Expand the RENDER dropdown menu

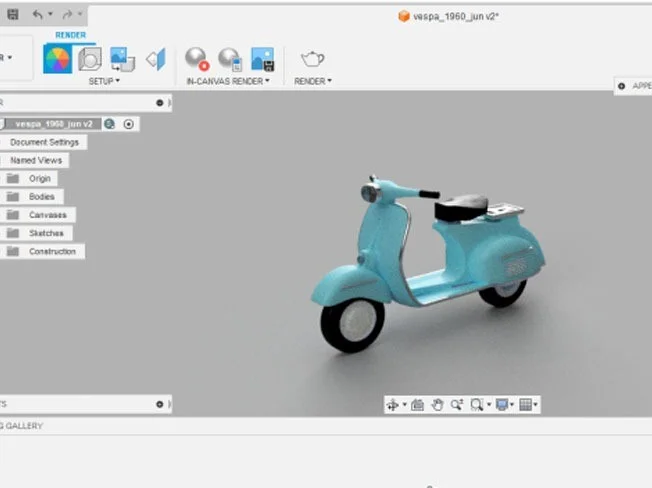[x=312, y=81]
